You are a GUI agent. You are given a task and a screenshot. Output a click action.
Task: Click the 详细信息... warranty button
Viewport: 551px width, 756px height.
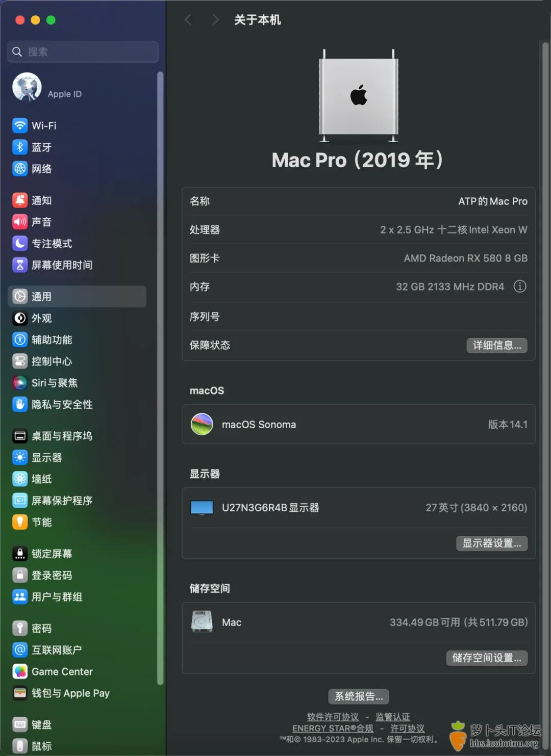[496, 345]
